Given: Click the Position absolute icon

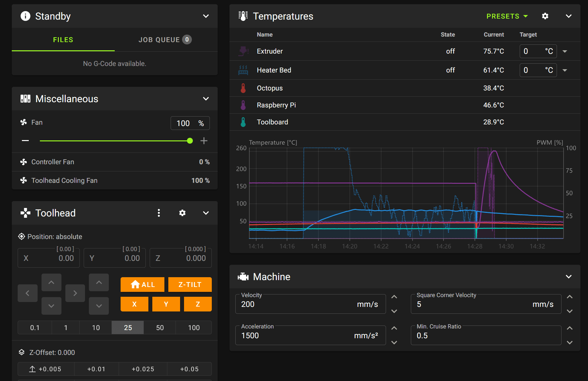Looking at the screenshot, I should click(x=22, y=236).
